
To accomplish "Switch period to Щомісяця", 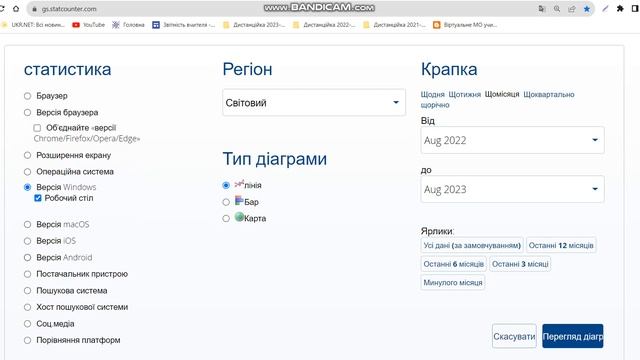I will pos(502,94).
